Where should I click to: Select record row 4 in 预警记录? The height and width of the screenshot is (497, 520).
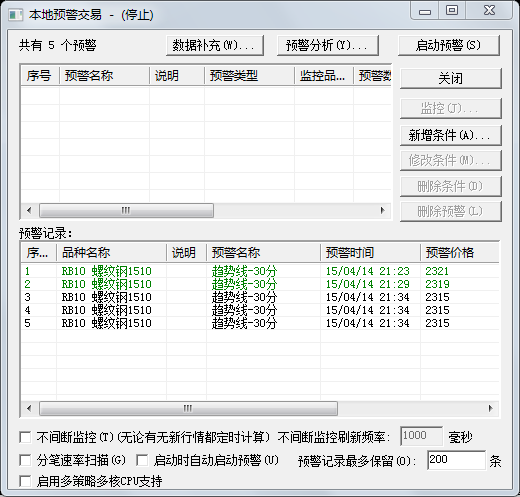(260, 310)
